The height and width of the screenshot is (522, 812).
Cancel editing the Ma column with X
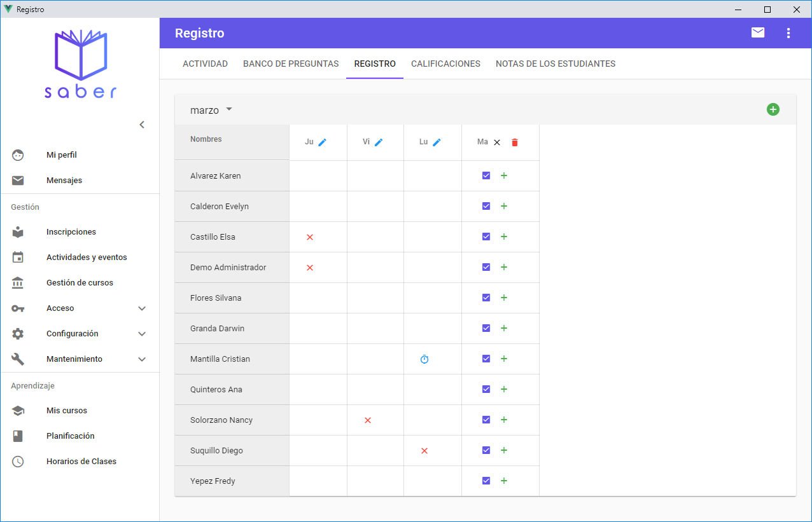tap(497, 142)
